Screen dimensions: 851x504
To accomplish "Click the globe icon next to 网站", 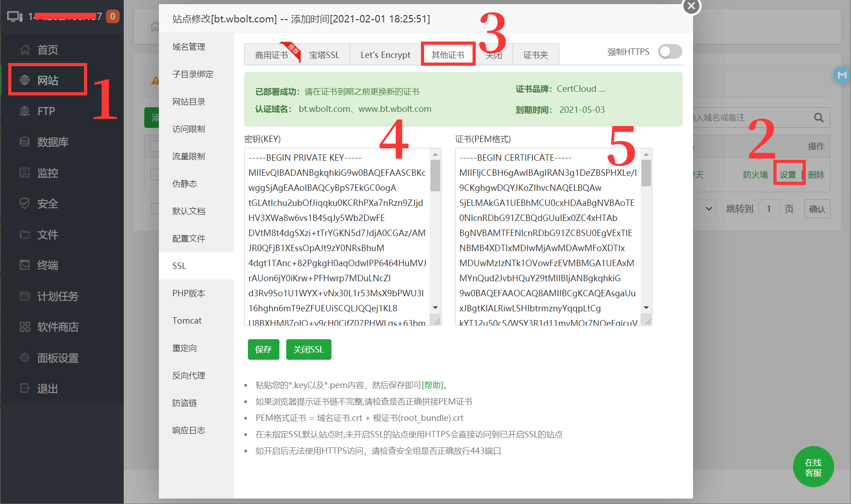I will pos(25,80).
